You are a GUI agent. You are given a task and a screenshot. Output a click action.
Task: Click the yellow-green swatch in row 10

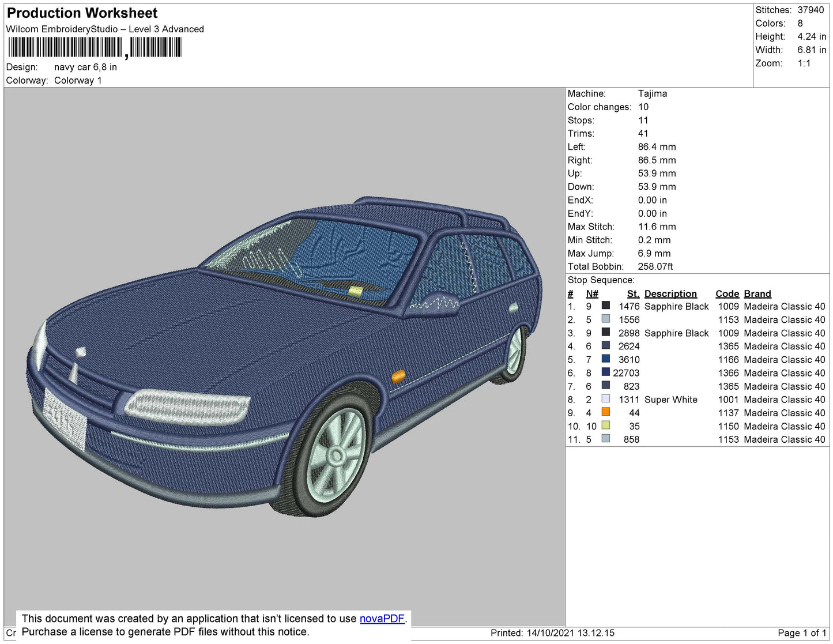pos(606,425)
